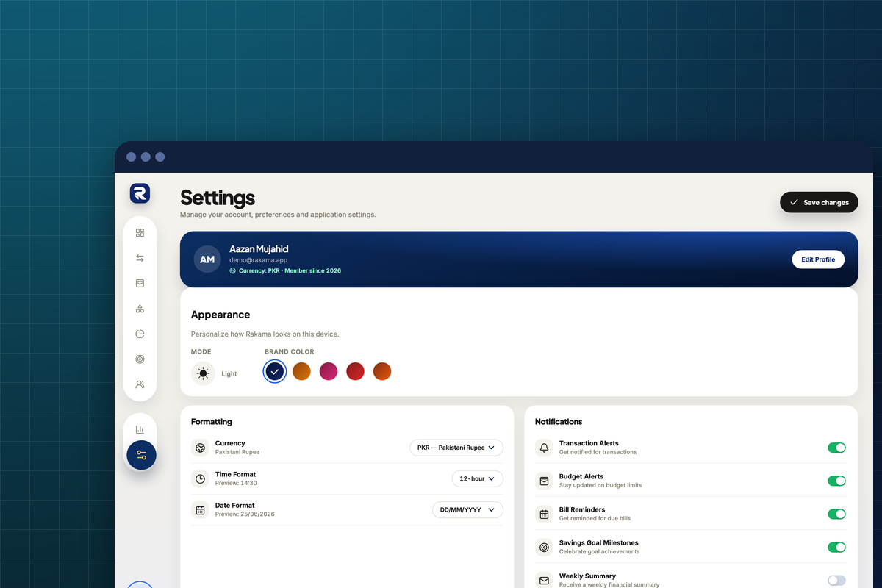Click the Settings page heading
The height and width of the screenshot is (588, 882).
[x=218, y=198]
